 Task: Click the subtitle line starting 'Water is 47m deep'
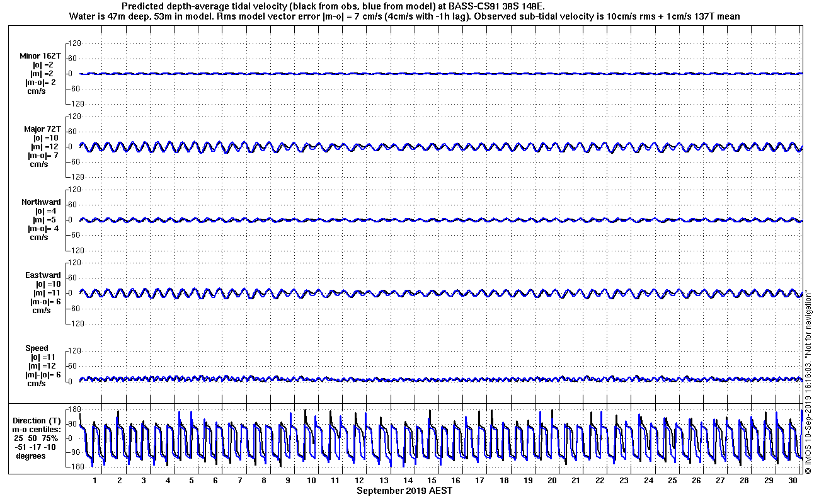[x=404, y=16]
